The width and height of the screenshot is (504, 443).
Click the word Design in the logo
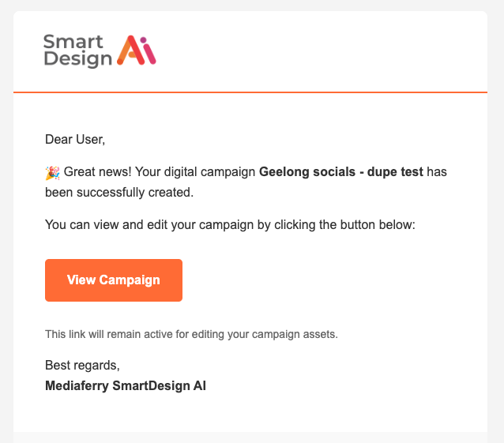(x=78, y=59)
